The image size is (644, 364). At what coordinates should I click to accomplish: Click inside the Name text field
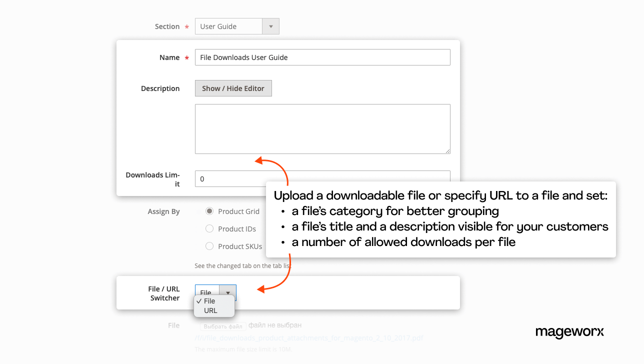[322, 57]
